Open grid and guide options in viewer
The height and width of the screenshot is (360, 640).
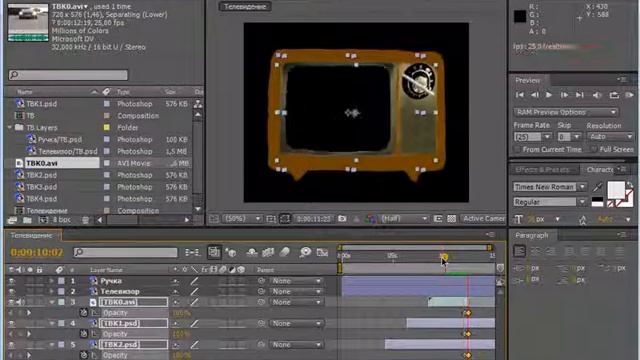click(271, 219)
